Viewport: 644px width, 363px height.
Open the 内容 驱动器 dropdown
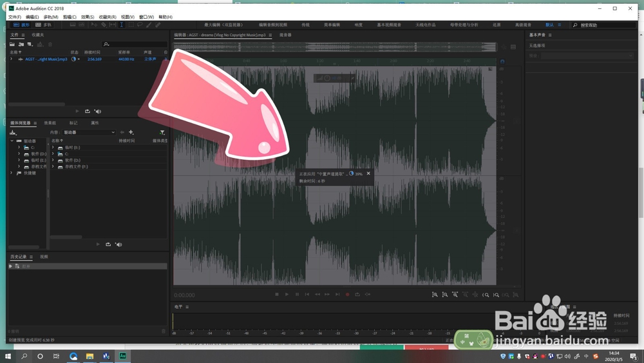tap(89, 132)
